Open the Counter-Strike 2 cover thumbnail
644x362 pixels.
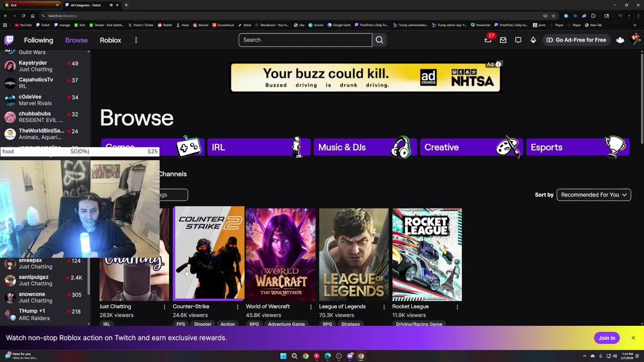209,253
